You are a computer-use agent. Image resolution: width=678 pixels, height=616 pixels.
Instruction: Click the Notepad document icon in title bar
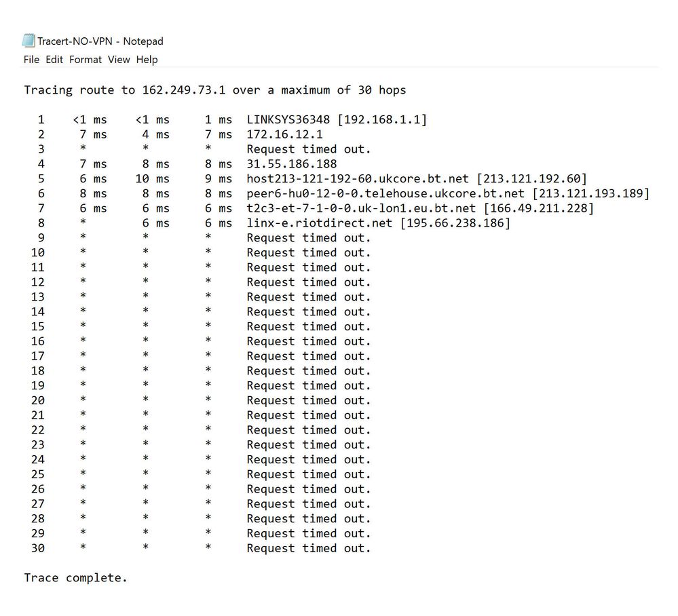(x=29, y=41)
